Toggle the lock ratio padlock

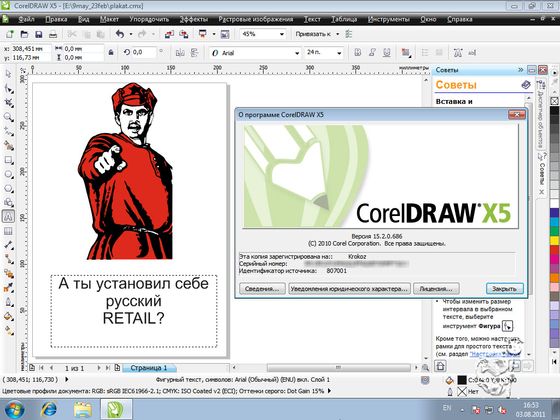(x=111, y=52)
